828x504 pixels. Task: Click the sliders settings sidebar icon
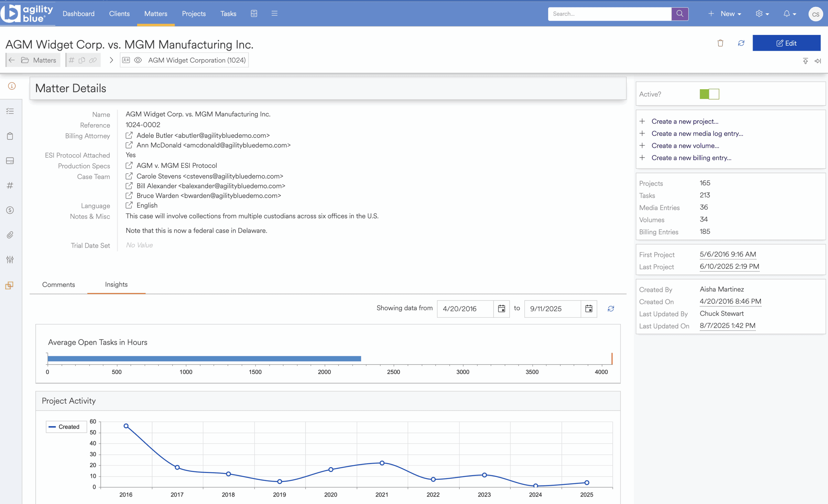pyautogui.click(x=10, y=260)
